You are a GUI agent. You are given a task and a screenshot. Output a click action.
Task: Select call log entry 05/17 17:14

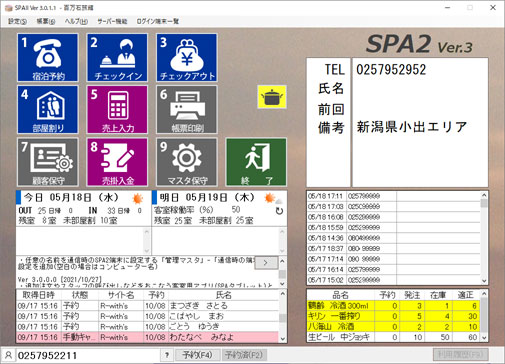pos(393,259)
